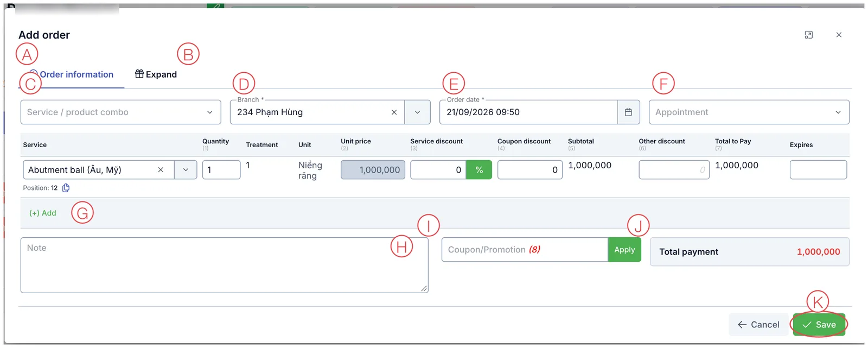This screenshot has width=868, height=348.
Task: Select the Order date text field
Action: (x=528, y=112)
